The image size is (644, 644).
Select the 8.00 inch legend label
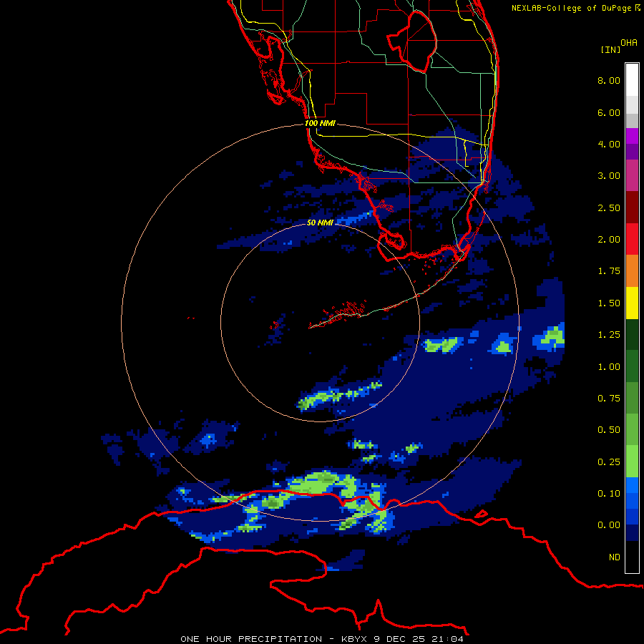pos(609,80)
